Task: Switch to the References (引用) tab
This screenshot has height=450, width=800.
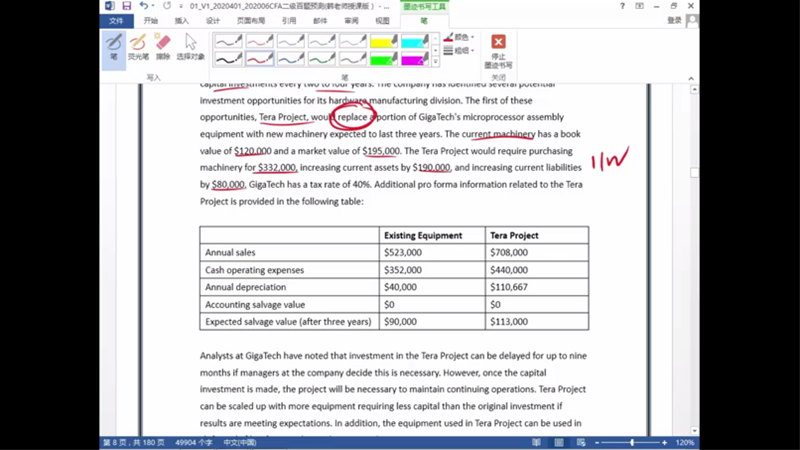Action: 289,21
